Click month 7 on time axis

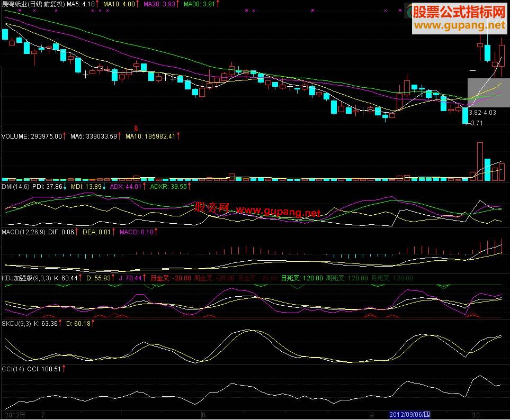pos(43,415)
